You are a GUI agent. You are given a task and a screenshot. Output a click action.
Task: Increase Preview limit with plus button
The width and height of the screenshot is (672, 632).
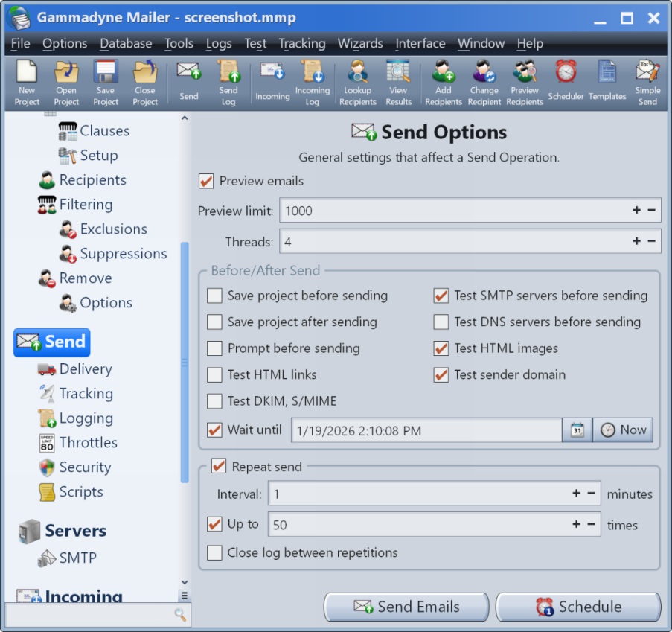[x=636, y=210]
